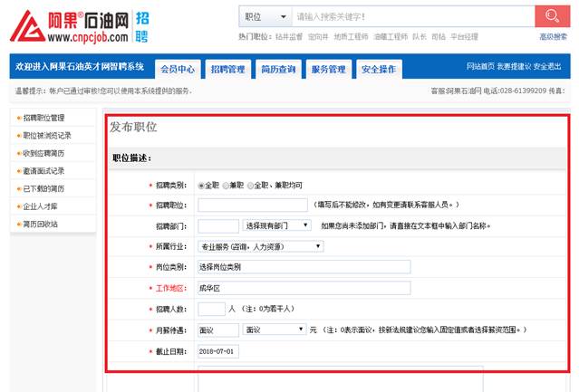Open 招聘职位管理 in the sidebar

(43, 118)
